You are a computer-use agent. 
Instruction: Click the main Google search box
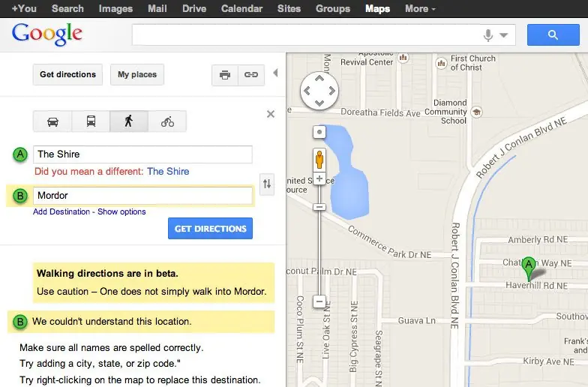(x=306, y=34)
